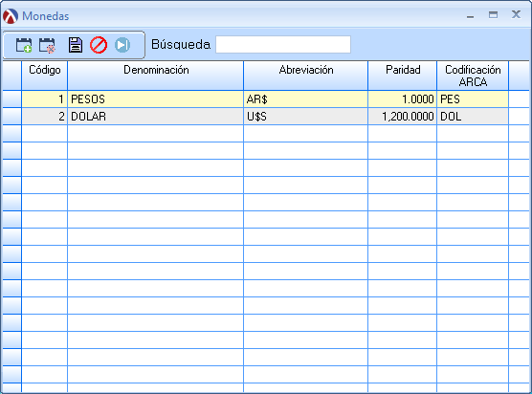Close the Monedas window
This screenshot has height=394, width=532.
[516, 14]
